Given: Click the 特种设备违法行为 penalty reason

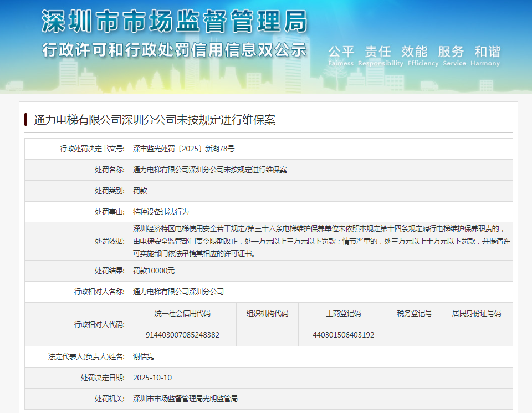Looking at the screenshot, I should tap(161, 212).
